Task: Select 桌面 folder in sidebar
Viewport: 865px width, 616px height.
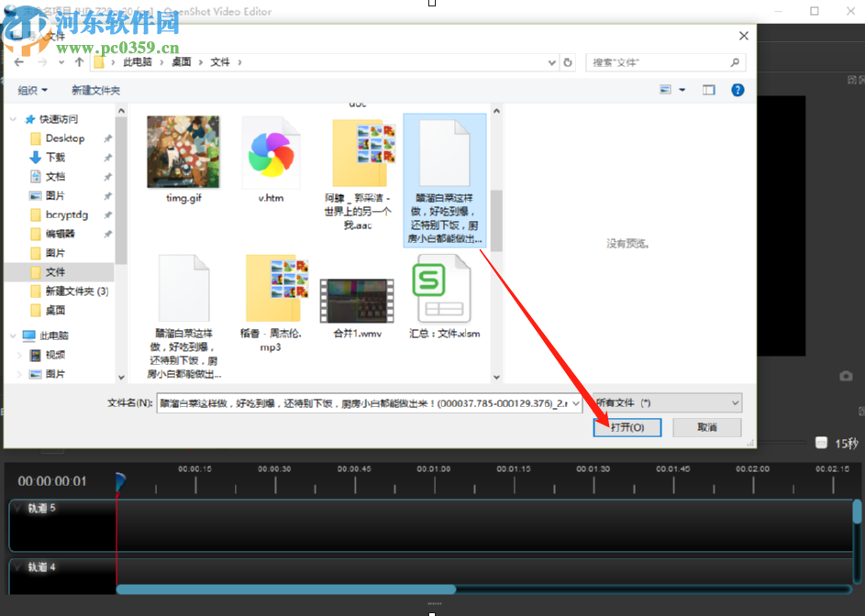Action: [x=55, y=311]
